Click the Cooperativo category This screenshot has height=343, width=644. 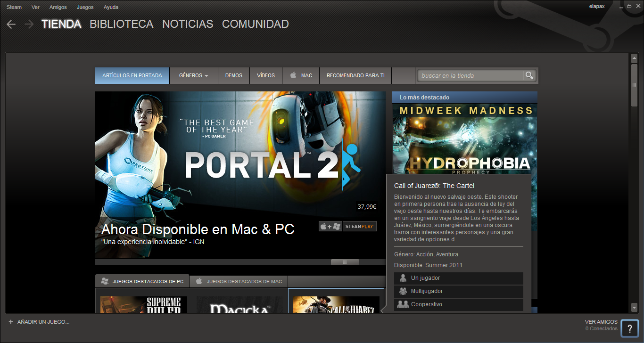459,304
